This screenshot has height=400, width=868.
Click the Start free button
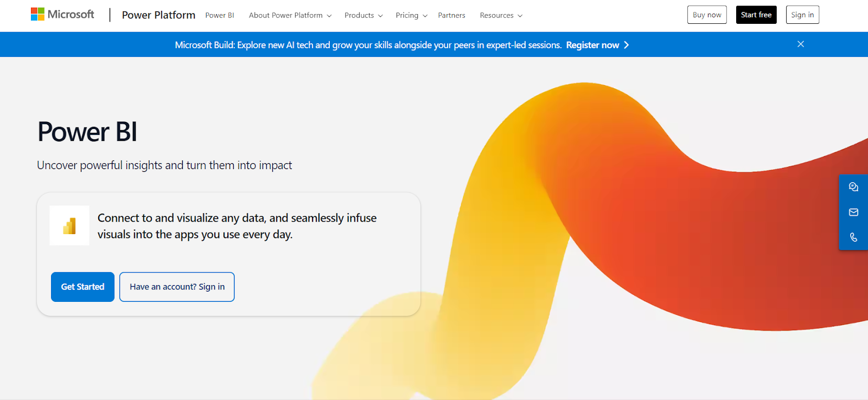(x=756, y=15)
